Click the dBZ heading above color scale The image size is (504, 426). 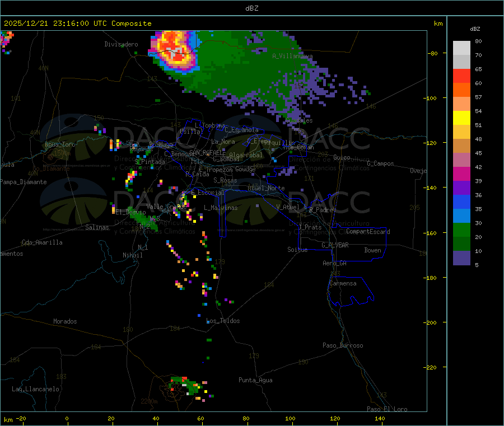(x=475, y=29)
